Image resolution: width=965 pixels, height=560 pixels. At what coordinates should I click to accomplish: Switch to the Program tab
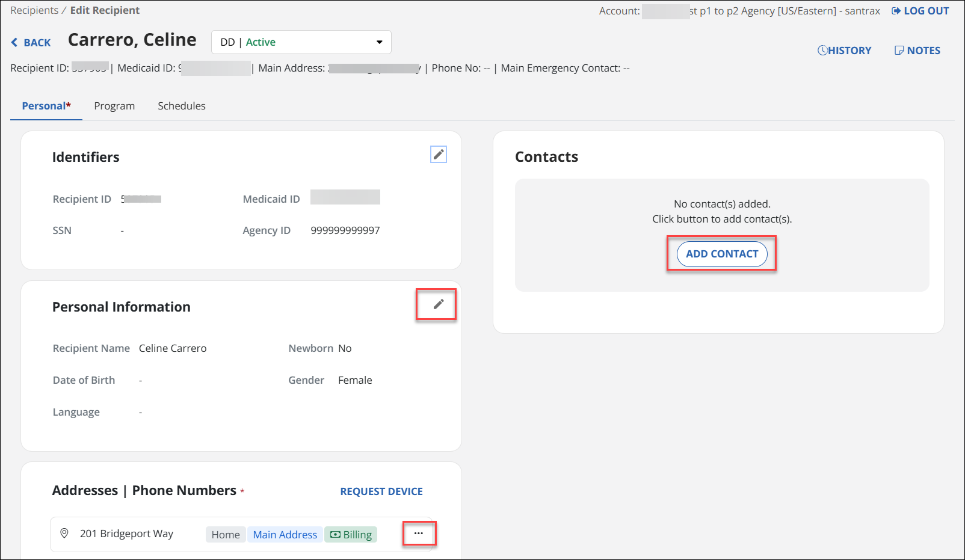[114, 106]
